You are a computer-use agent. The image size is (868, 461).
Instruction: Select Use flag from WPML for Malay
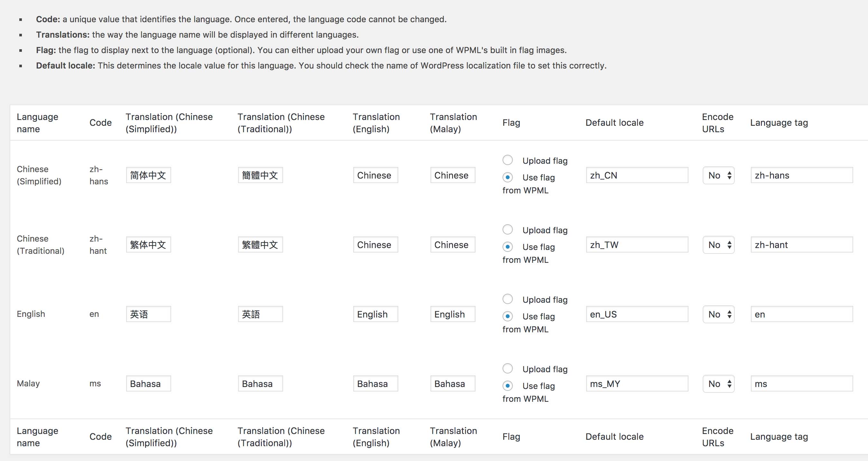(507, 385)
